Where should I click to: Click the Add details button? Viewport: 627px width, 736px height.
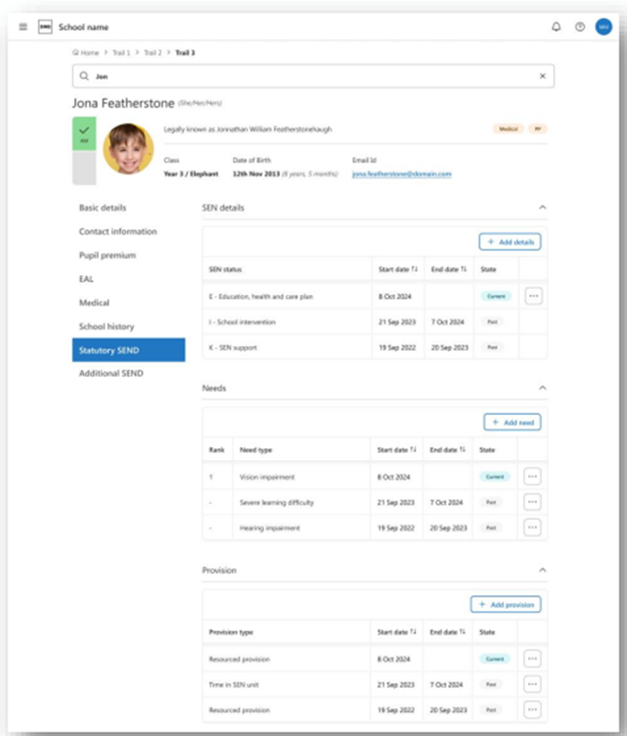coord(510,242)
